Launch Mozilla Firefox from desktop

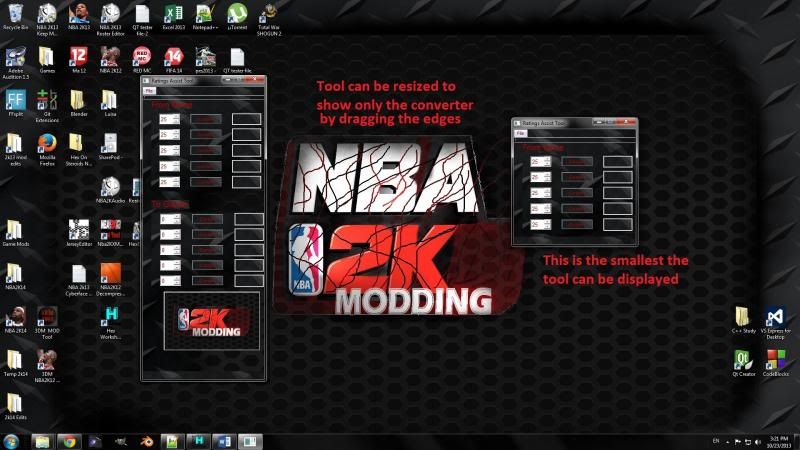coord(47,149)
